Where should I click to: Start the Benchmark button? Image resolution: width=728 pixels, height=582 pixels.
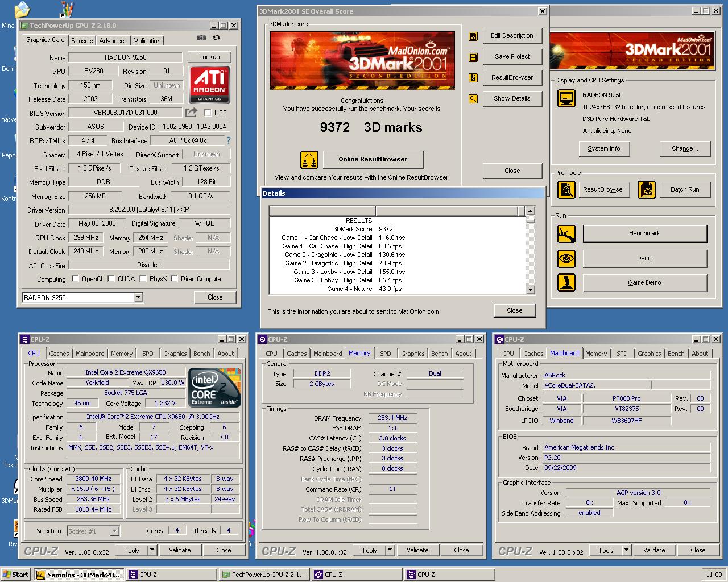644,234
